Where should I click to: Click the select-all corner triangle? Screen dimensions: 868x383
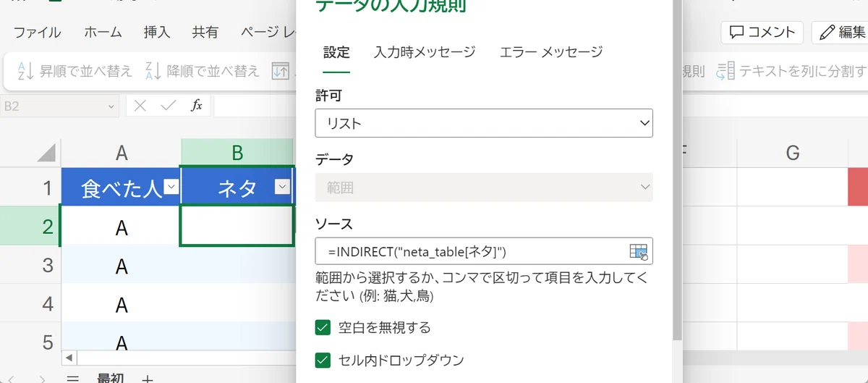(x=46, y=153)
